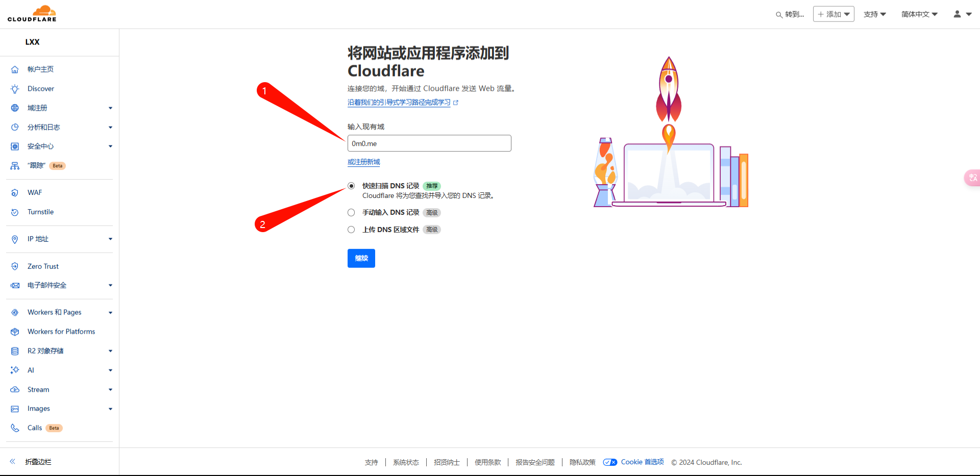Select the quick scan DNS records option

tap(351, 186)
